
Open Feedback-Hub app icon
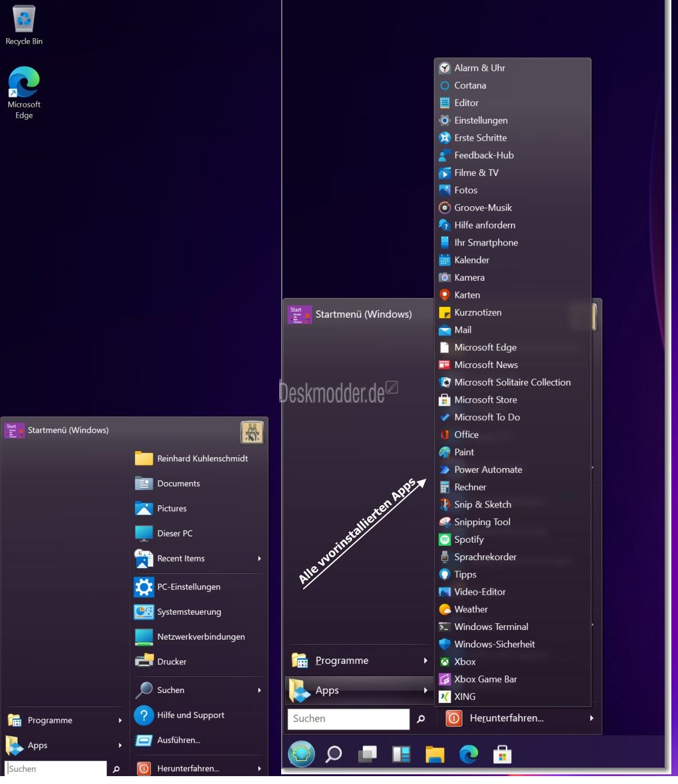coord(445,155)
